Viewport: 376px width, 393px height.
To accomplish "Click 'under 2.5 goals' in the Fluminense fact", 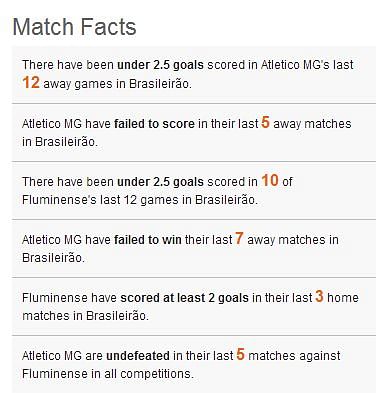I will coord(160,182).
